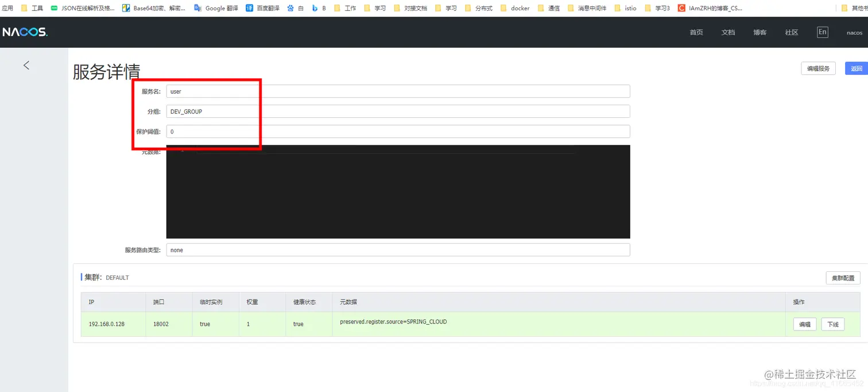Open the istio bookmark folder
Screen dimensions: 868x392
(x=625, y=8)
